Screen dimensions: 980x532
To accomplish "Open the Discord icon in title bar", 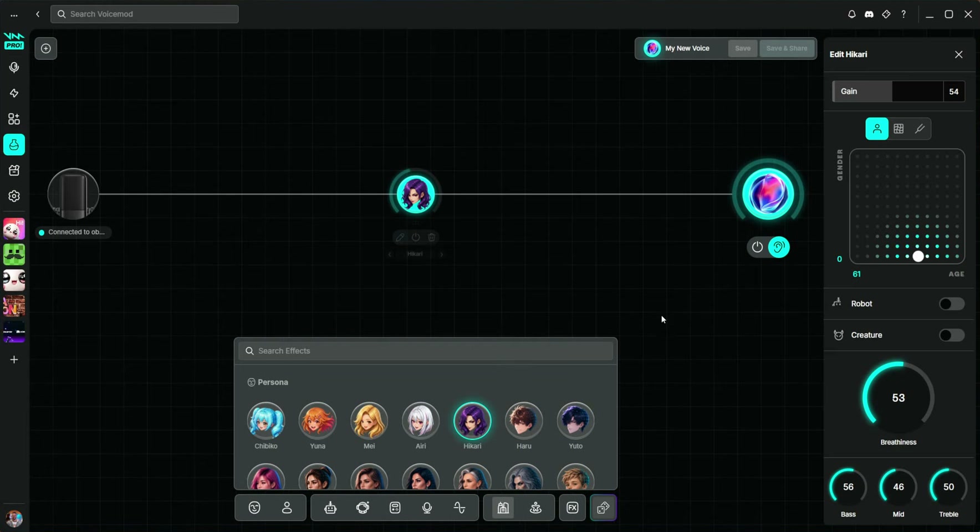I will (x=869, y=14).
